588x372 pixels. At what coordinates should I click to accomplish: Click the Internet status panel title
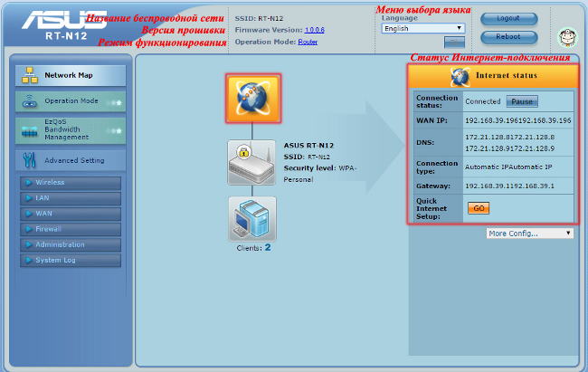coord(507,76)
